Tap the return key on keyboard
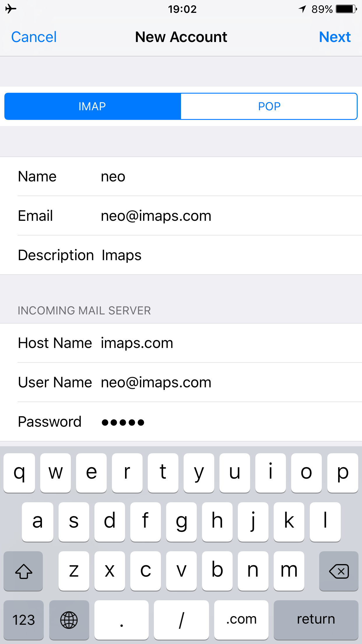Screen dimensions: 362x644 click(316, 620)
